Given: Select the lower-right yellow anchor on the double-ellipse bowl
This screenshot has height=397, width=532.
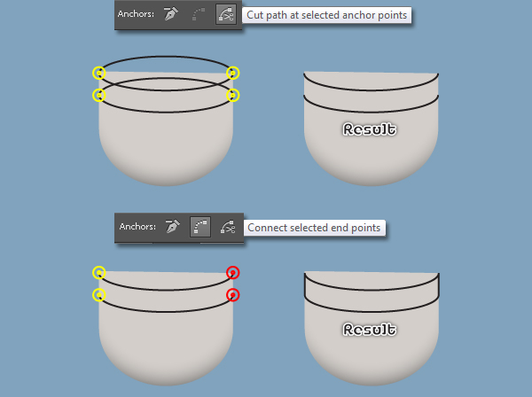Looking at the screenshot, I should (232, 96).
